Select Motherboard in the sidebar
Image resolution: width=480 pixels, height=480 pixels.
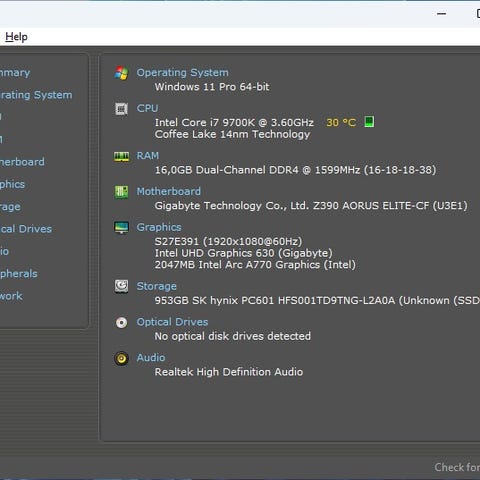coord(22,162)
